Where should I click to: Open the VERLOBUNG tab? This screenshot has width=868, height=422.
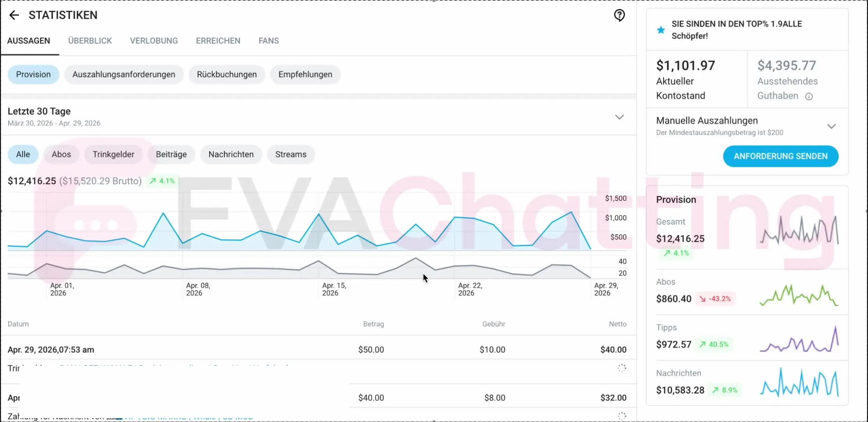(154, 41)
